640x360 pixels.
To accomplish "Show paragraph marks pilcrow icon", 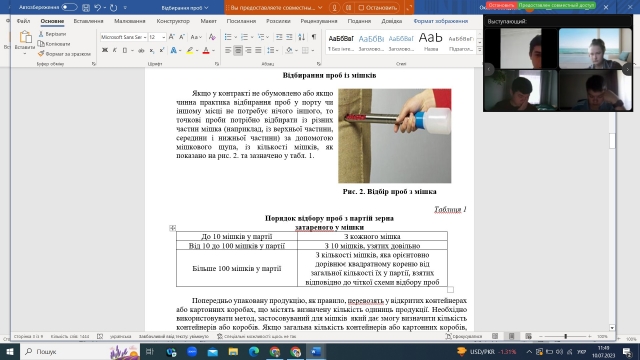I will [x=314, y=37].
